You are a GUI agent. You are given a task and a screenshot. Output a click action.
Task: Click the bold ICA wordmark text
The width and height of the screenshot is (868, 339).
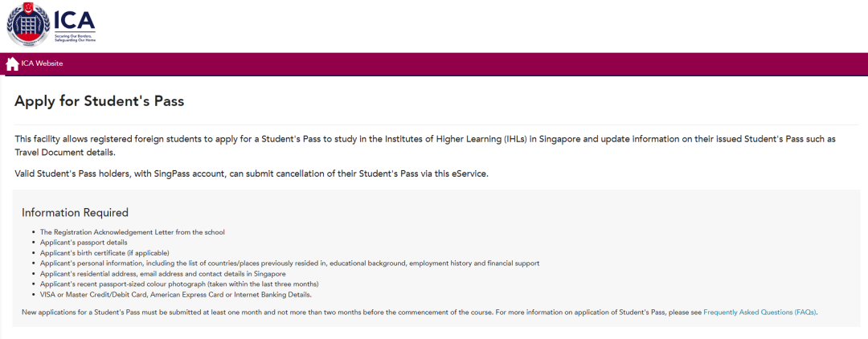point(74,21)
